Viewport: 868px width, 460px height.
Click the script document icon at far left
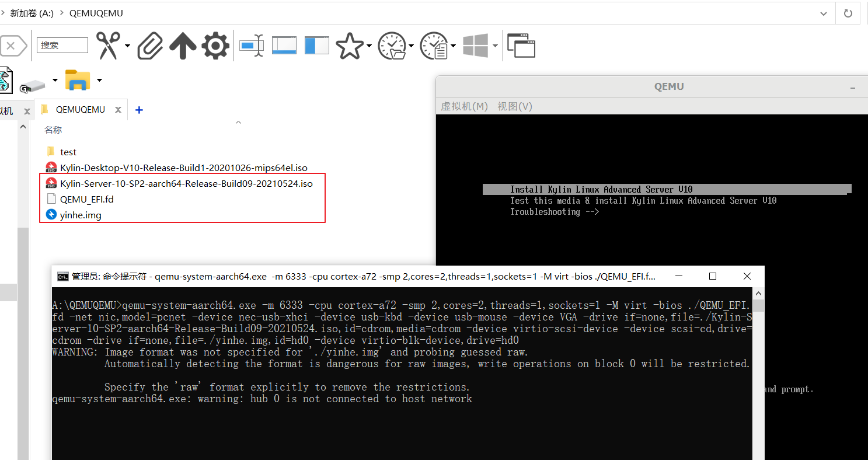click(5, 80)
